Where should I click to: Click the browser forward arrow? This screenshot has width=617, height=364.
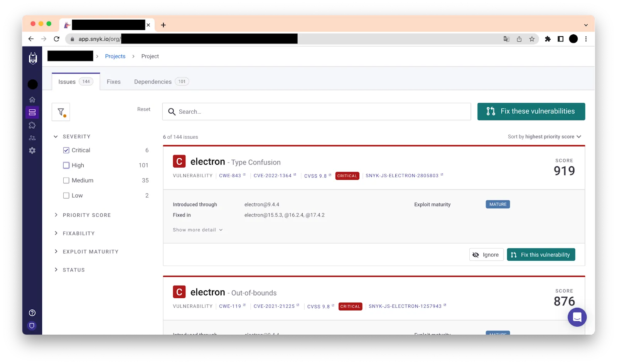point(44,39)
